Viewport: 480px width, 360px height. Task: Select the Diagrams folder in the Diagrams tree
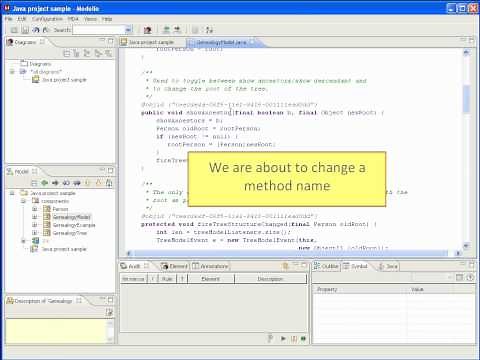tap(40, 64)
